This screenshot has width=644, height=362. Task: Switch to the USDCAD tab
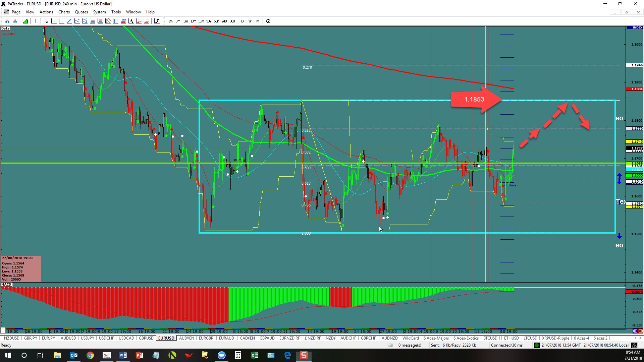coord(126,338)
